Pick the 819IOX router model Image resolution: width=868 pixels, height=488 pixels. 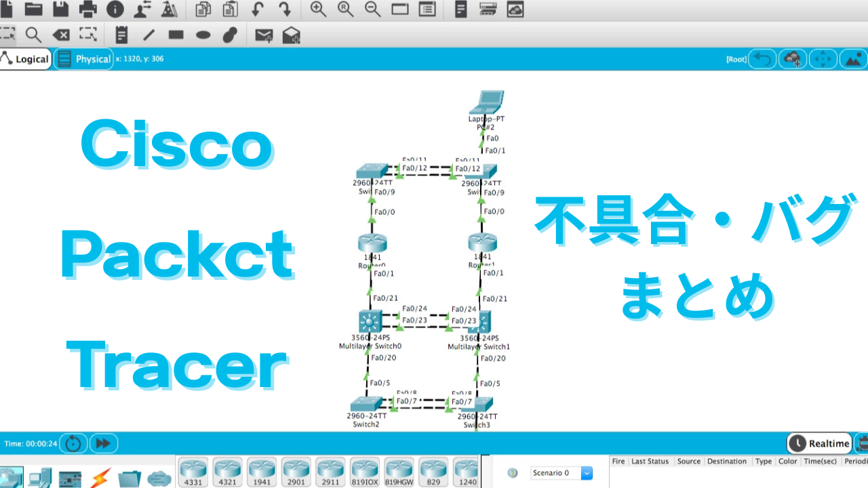pos(365,472)
